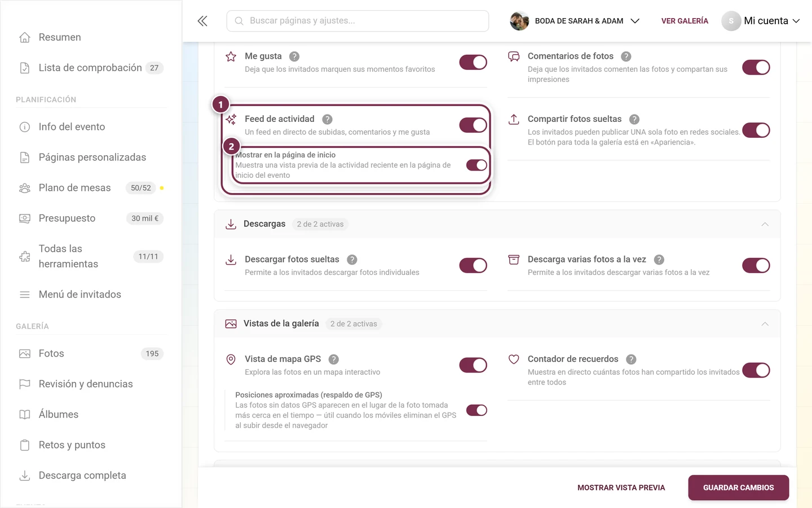Click the collapse sidebar double-chevron icon
Viewport: 812px width, 508px height.
[x=202, y=21]
